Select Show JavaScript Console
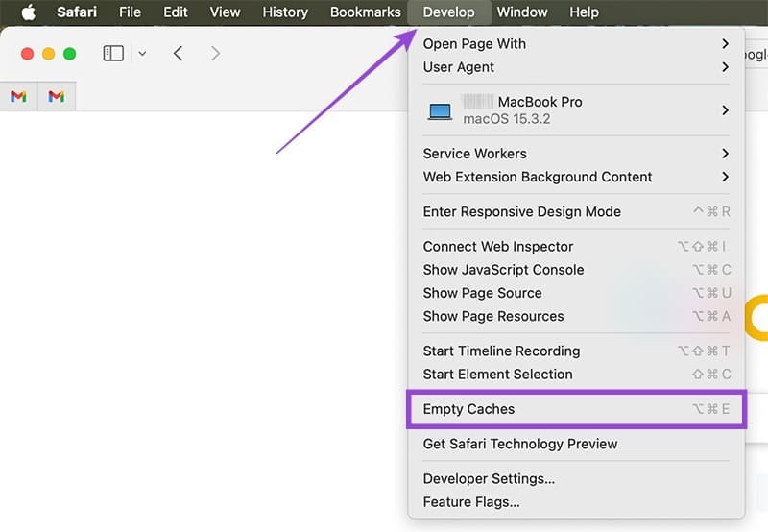 click(577, 270)
